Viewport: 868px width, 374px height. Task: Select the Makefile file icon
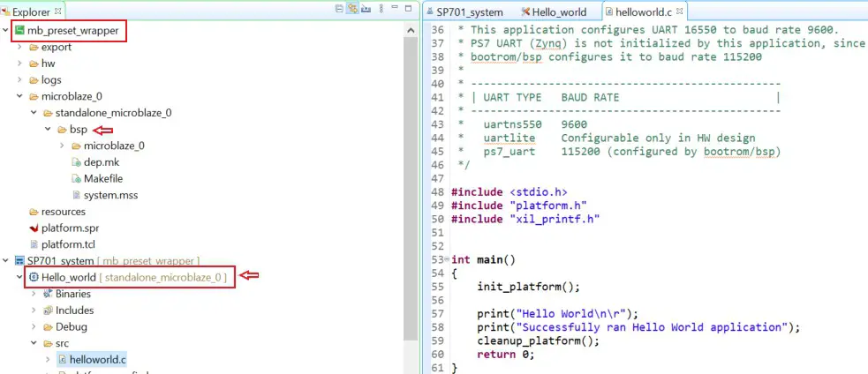(x=77, y=179)
